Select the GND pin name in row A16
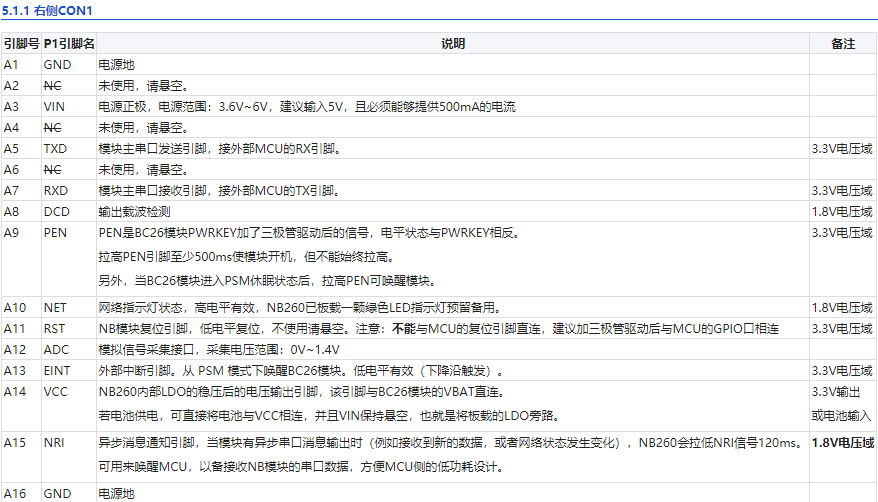Screen dimensions: 878x502 click(57, 494)
